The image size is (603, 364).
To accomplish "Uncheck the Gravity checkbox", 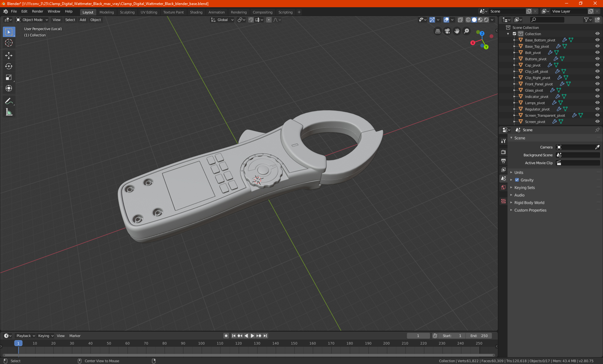I will 517,180.
